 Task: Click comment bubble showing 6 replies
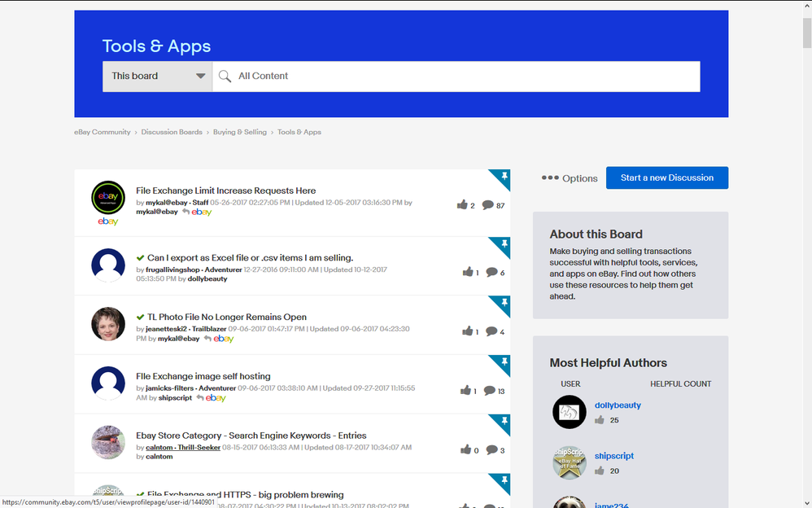491,272
